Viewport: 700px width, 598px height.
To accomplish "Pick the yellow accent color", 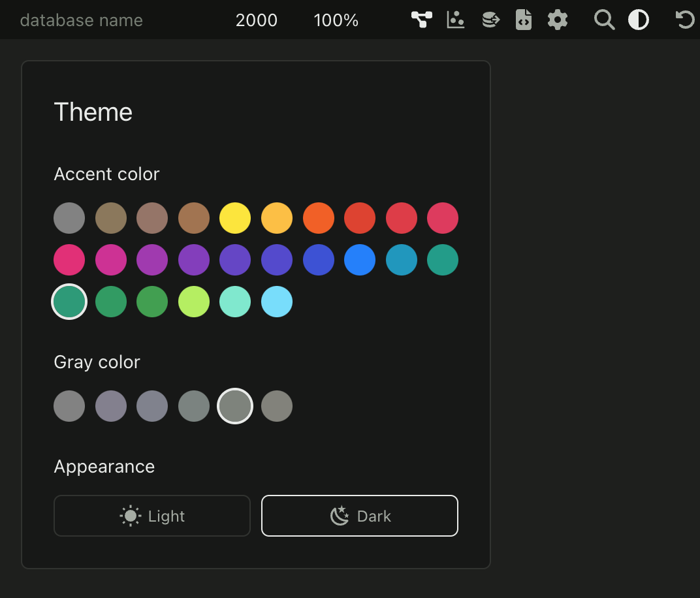I will (235, 218).
